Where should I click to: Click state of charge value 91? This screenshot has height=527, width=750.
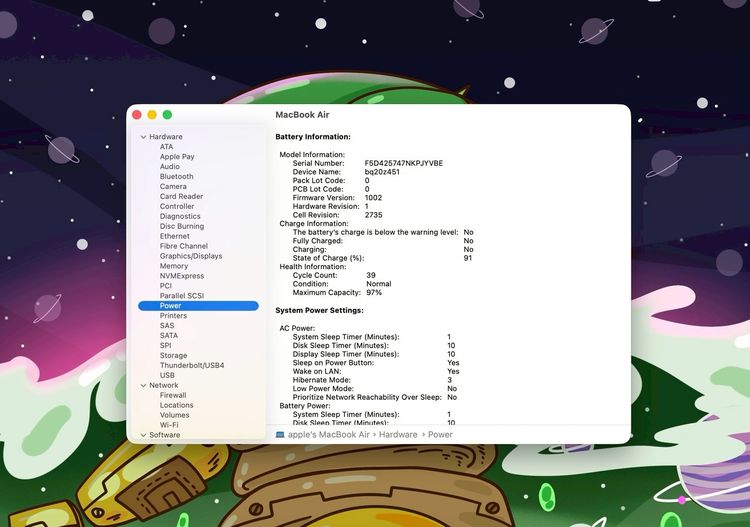click(468, 258)
